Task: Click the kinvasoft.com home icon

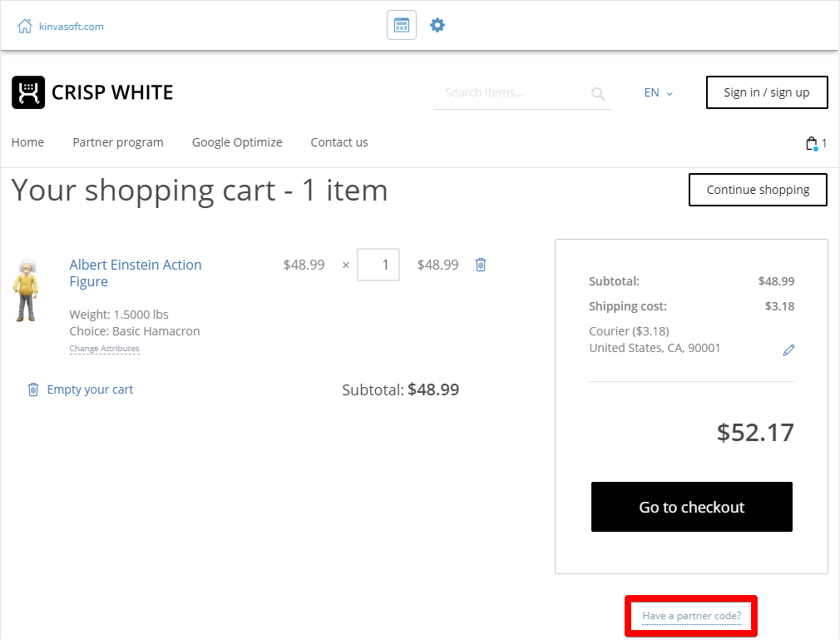Action: [x=25, y=26]
